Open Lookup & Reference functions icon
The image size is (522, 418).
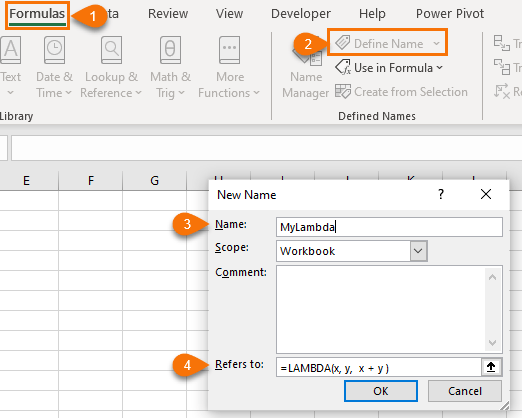112,50
